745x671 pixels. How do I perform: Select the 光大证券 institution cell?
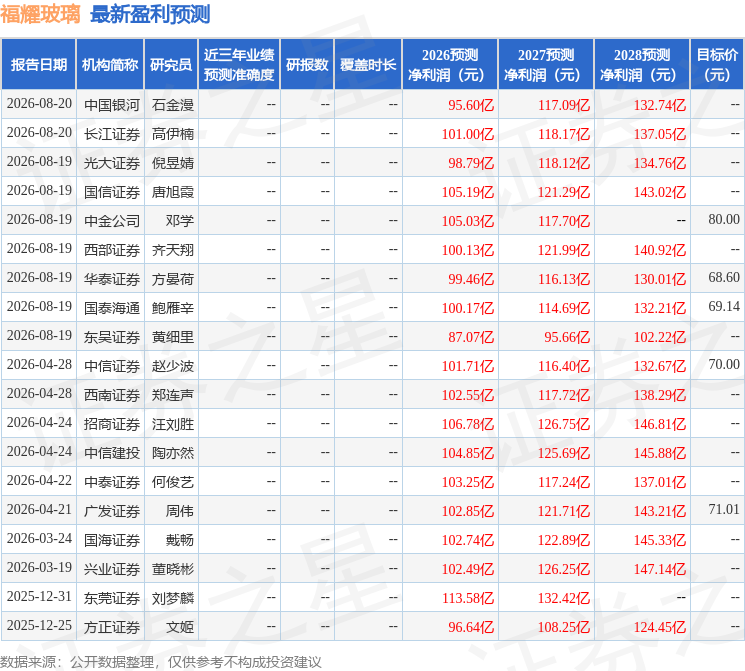click(112, 163)
